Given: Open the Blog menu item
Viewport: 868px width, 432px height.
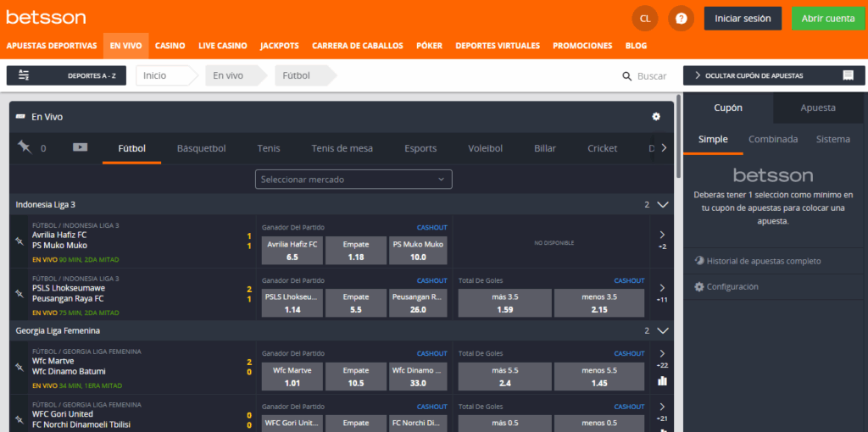Looking at the screenshot, I should pyautogui.click(x=636, y=46).
